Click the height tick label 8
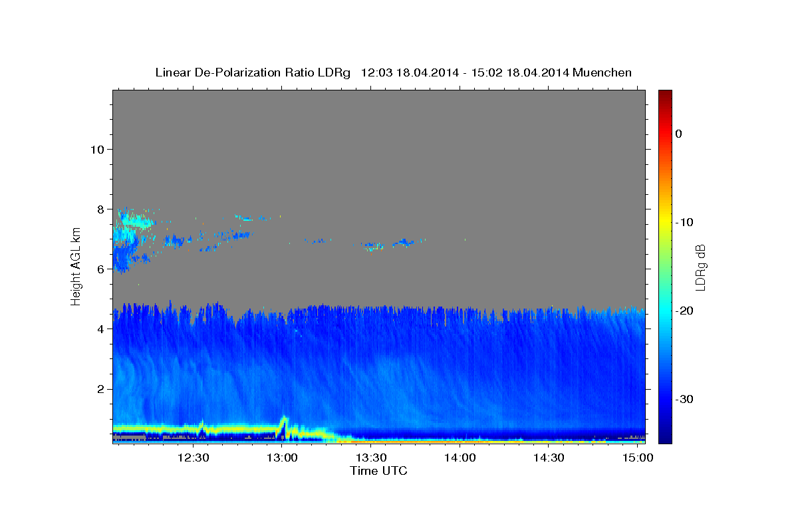 click(x=100, y=209)
